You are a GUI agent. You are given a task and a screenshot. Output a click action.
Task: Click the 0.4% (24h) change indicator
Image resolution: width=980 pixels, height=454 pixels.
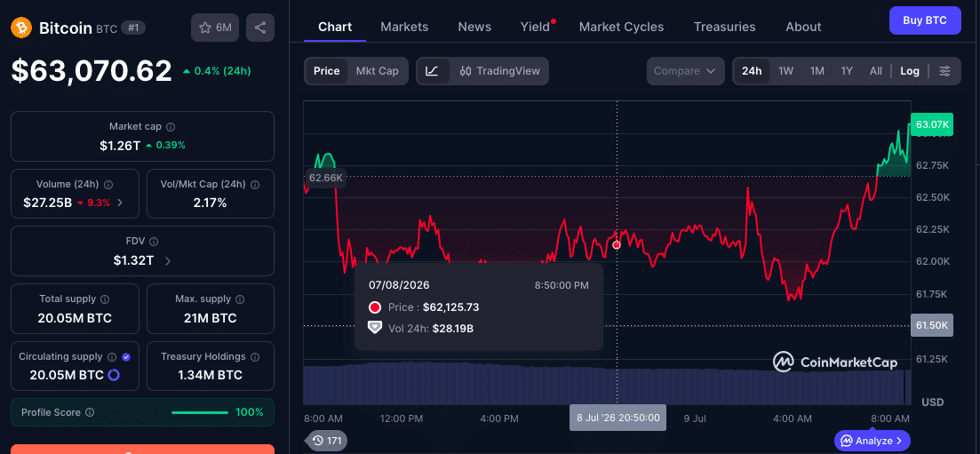click(217, 71)
